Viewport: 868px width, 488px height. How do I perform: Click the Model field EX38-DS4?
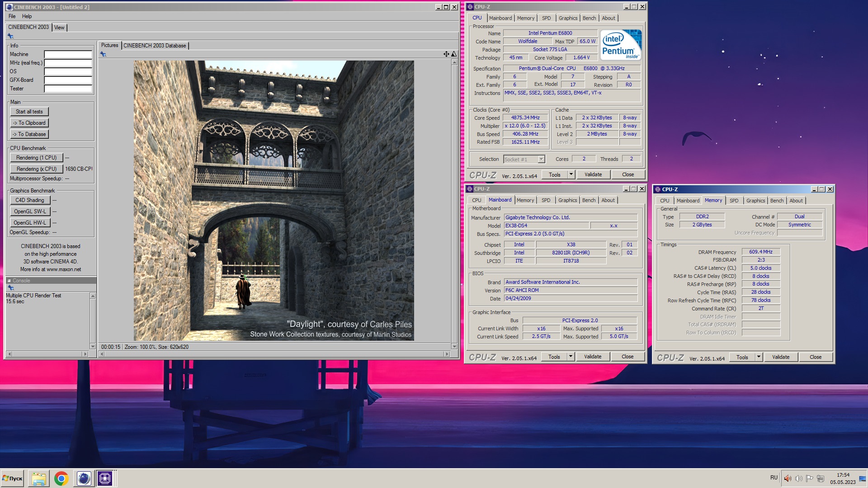coord(546,225)
